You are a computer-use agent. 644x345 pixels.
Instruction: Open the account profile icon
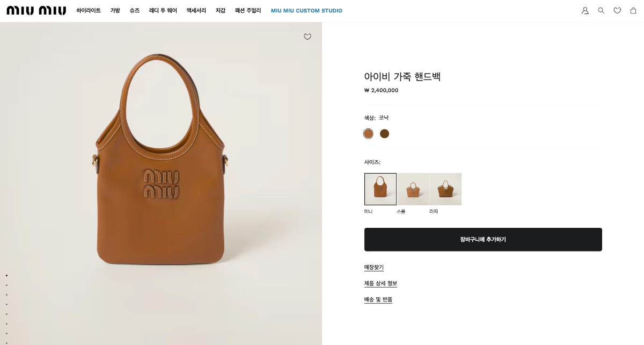click(x=585, y=11)
